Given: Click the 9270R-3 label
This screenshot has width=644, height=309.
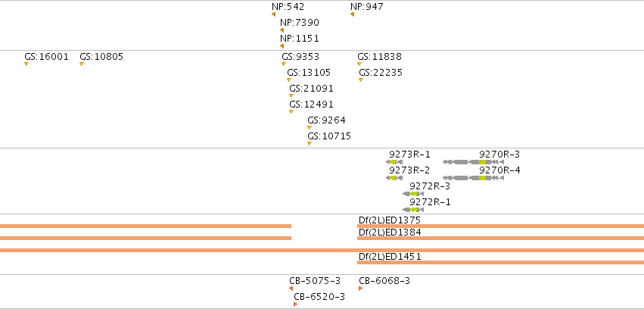Looking at the screenshot, I should click(499, 154).
